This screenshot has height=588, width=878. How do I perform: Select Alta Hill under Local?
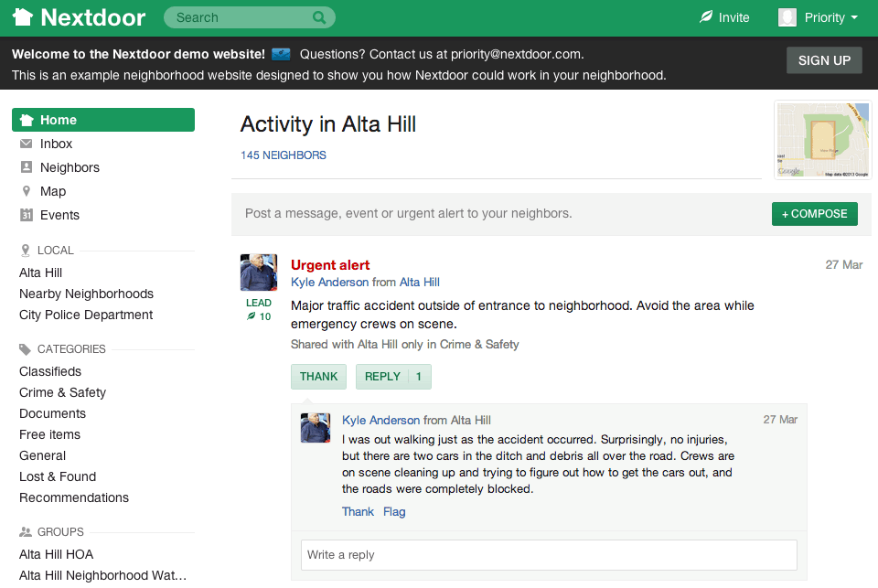click(40, 273)
